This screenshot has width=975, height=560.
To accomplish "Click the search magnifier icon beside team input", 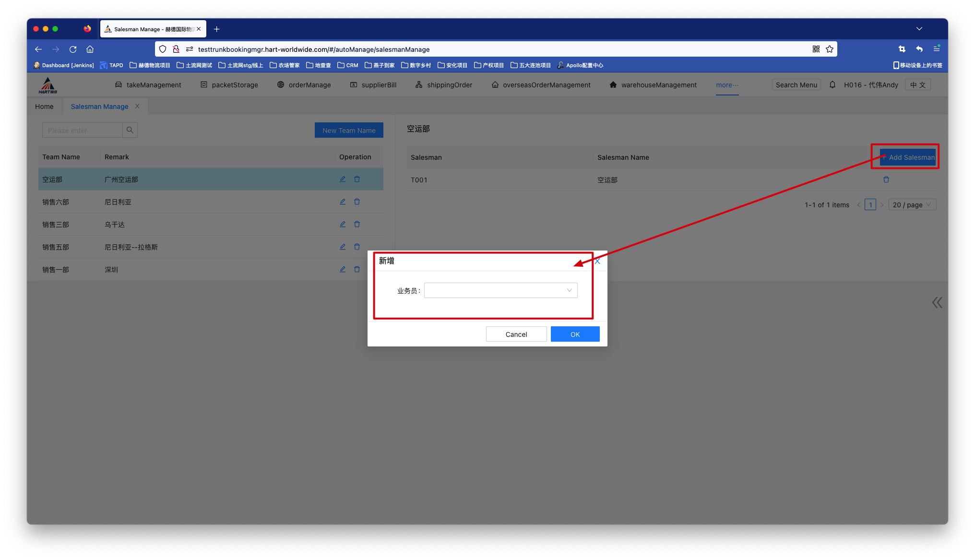I will pos(130,130).
